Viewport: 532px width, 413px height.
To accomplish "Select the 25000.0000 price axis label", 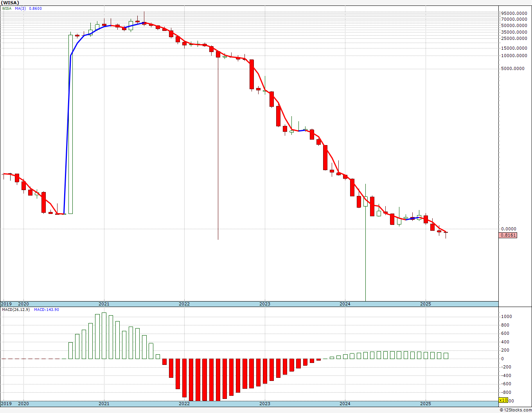I will point(514,38).
